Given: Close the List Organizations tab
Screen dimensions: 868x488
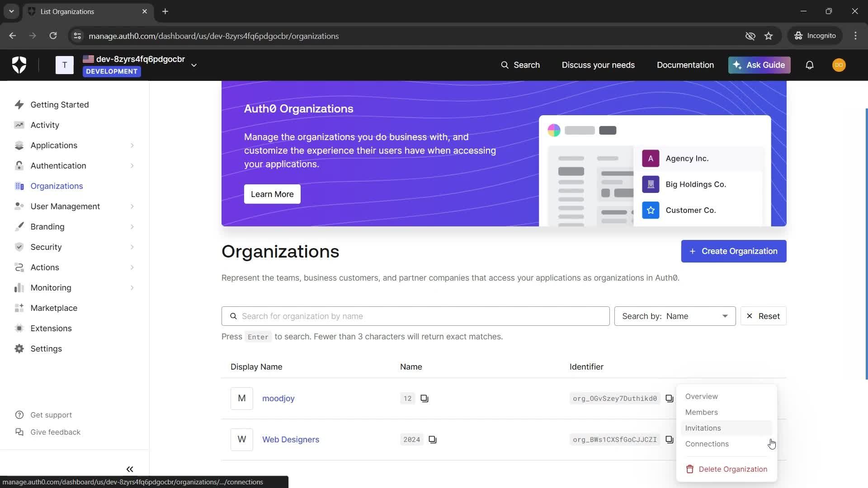Looking at the screenshot, I should click(145, 11).
